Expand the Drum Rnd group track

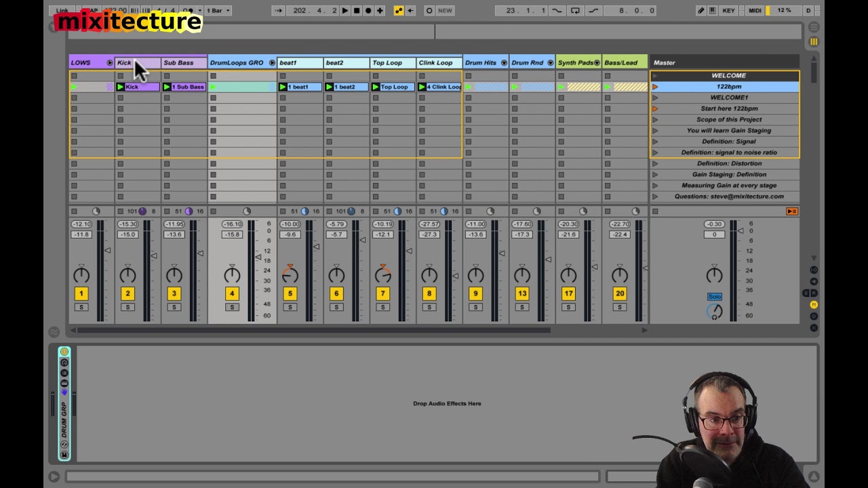[x=550, y=63]
